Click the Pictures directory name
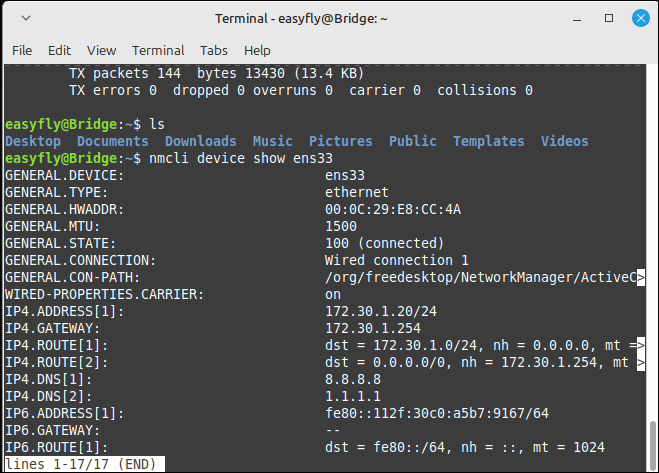The width and height of the screenshot is (659, 473). pos(340,141)
